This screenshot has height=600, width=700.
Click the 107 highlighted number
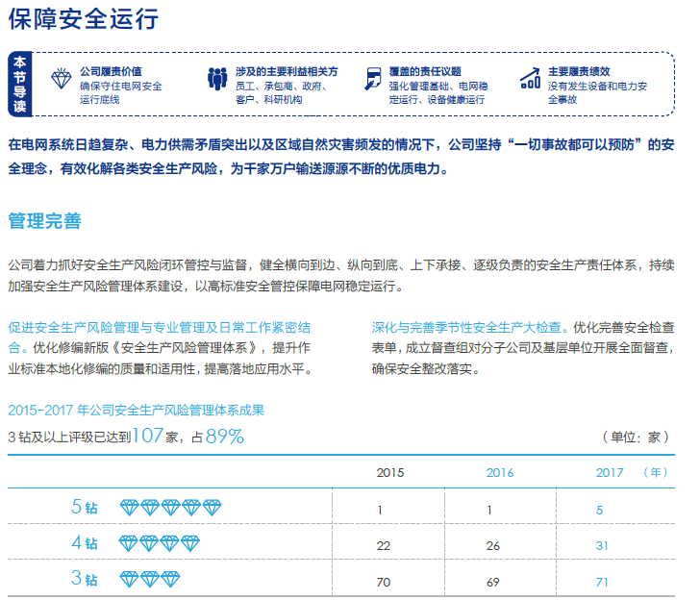(x=148, y=437)
